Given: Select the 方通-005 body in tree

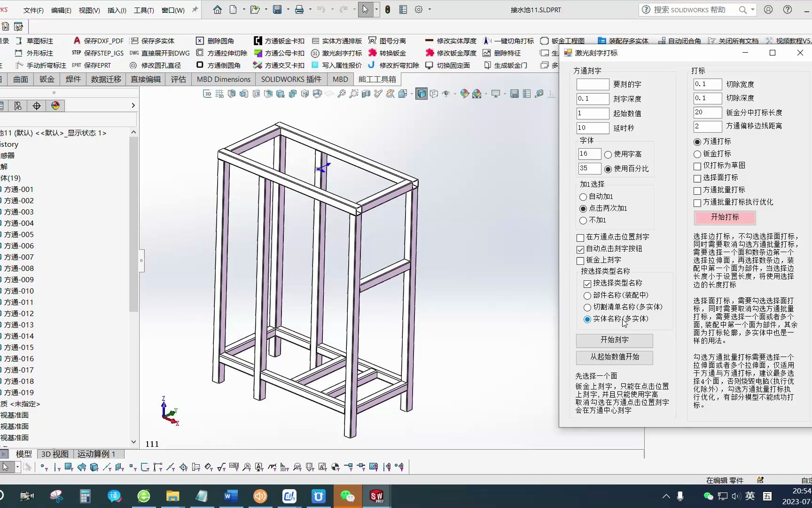Looking at the screenshot, I should pos(19,234).
